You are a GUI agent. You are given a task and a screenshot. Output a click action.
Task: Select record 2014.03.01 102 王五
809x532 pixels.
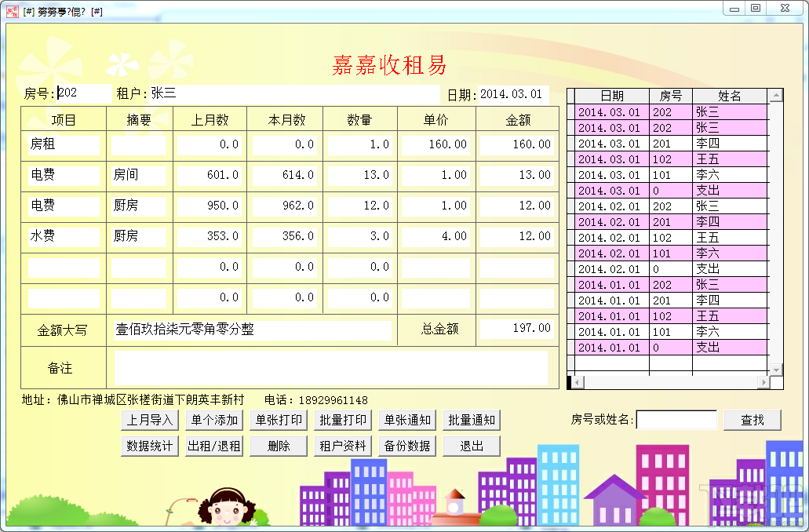click(671, 159)
